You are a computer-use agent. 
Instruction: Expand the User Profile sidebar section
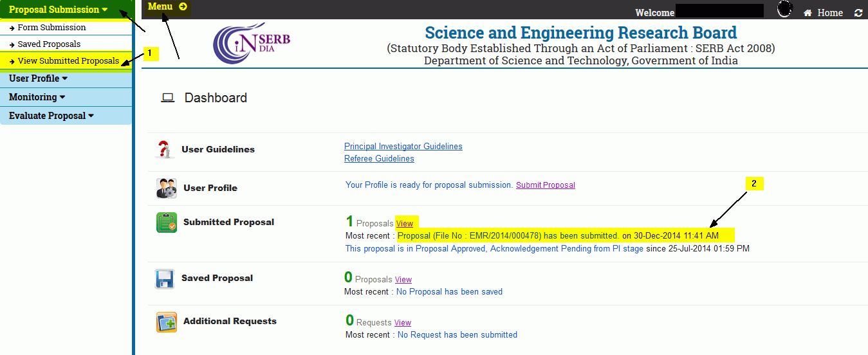(x=38, y=78)
